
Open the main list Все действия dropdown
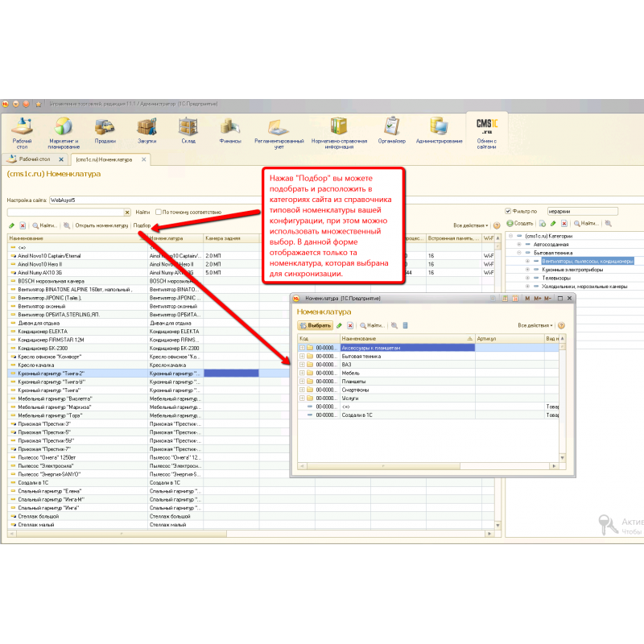click(471, 225)
